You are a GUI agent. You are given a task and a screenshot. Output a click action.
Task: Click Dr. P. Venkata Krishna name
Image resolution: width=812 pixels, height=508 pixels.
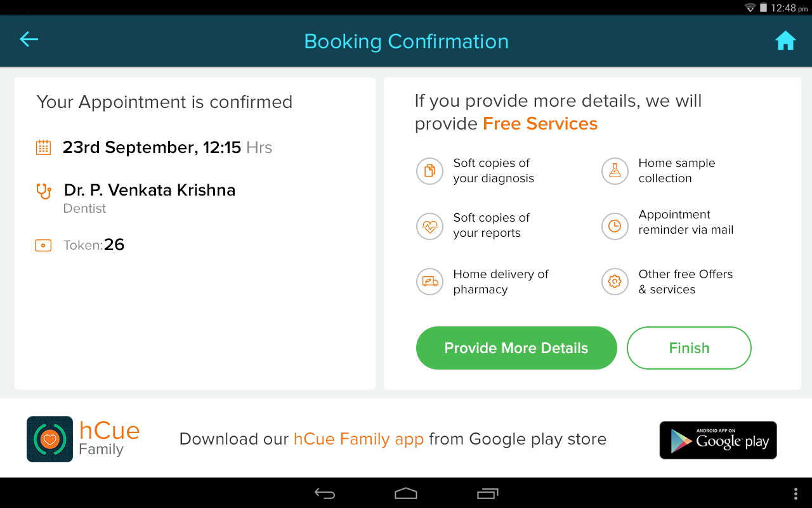coord(150,190)
